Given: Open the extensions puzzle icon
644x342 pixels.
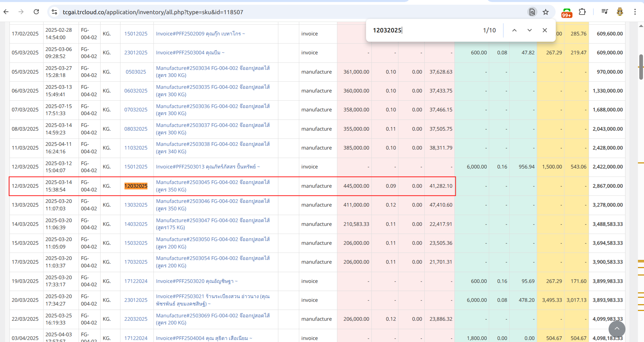Looking at the screenshot, I should point(582,12).
